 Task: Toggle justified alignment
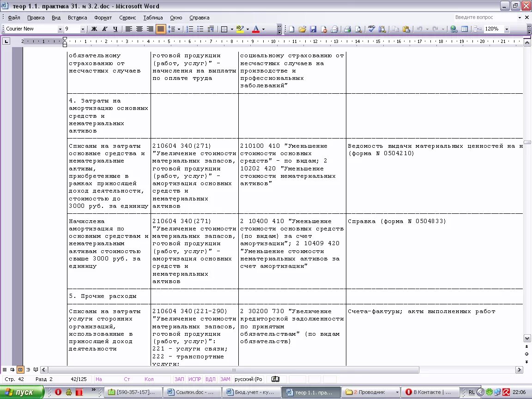[161, 29]
